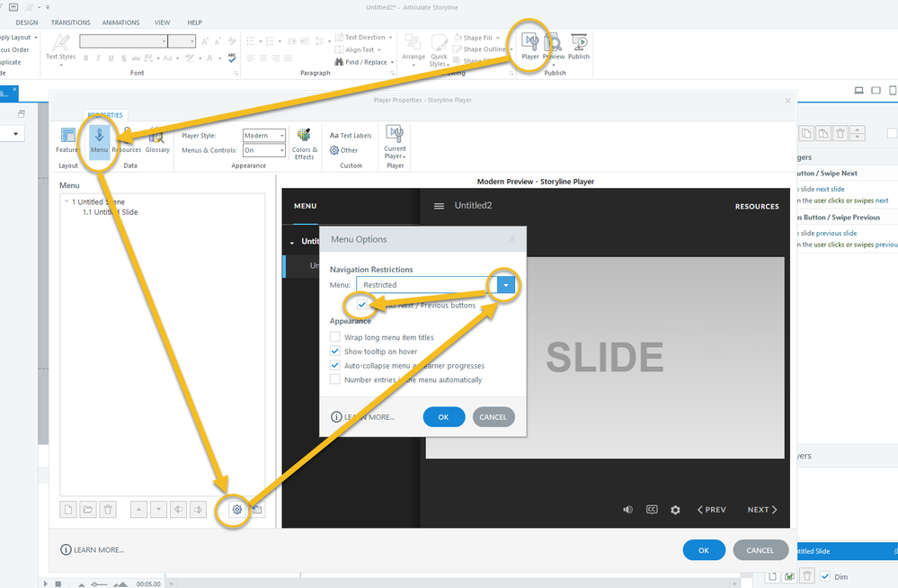Click the settings cog icon in player preview
The image size is (898, 588).
[675, 510]
